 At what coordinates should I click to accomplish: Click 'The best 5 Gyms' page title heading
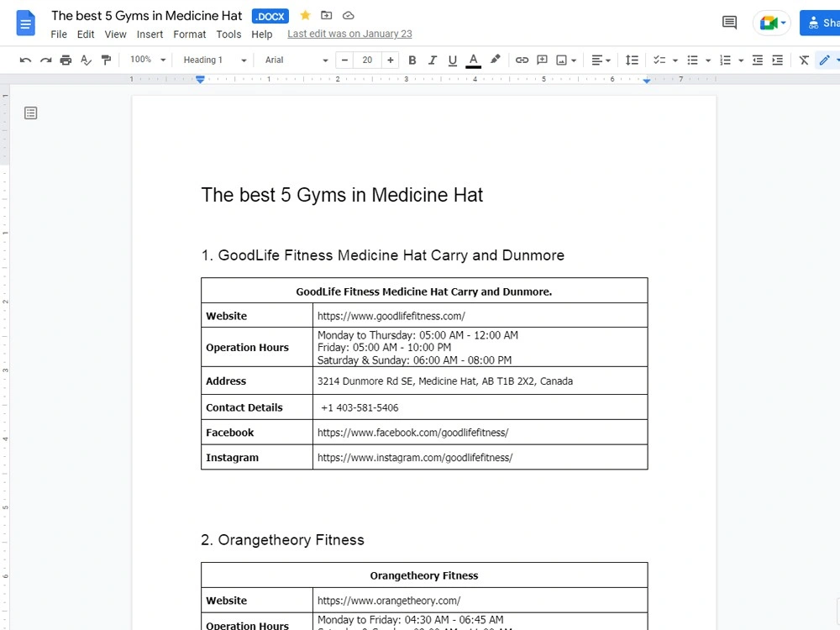click(342, 195)
